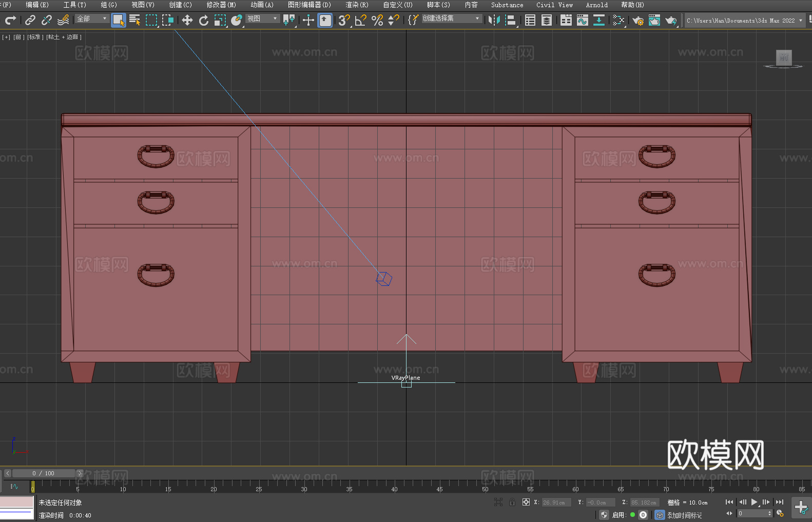The height and width of the screenshot is (522, 812).
Task: Click the [前] viewport view label
Action: [19, 37]
